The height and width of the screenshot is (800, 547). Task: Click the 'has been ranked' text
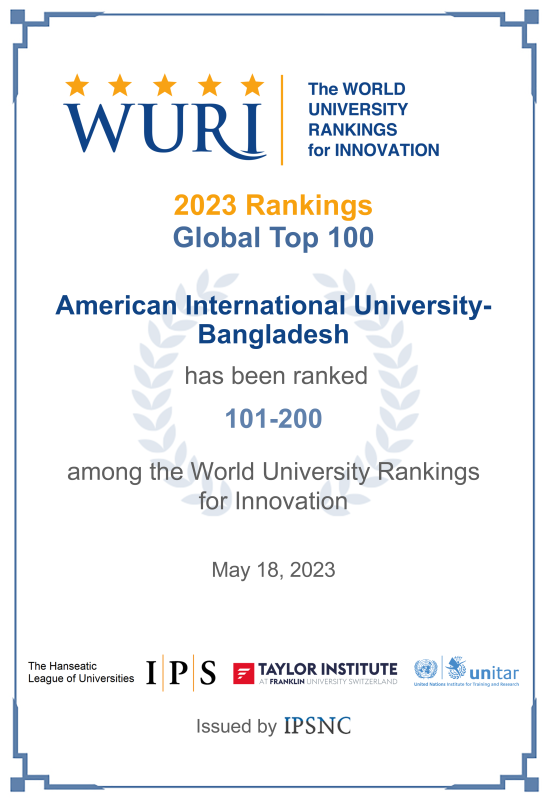(x=276, y=376)
